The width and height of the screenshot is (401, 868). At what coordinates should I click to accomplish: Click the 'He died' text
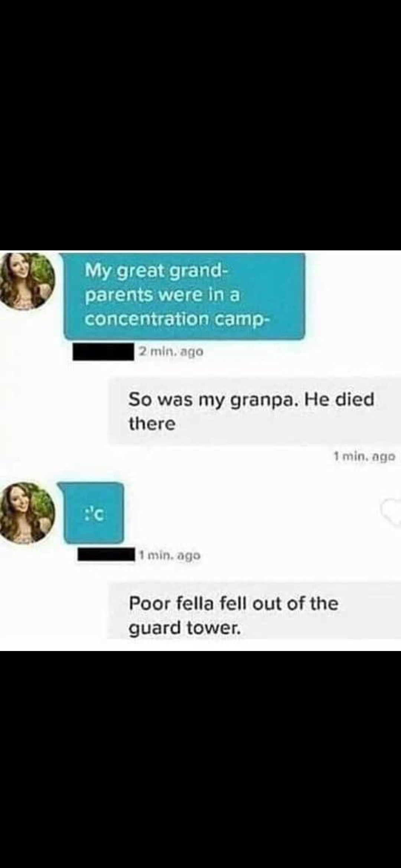tap(339, 400)
